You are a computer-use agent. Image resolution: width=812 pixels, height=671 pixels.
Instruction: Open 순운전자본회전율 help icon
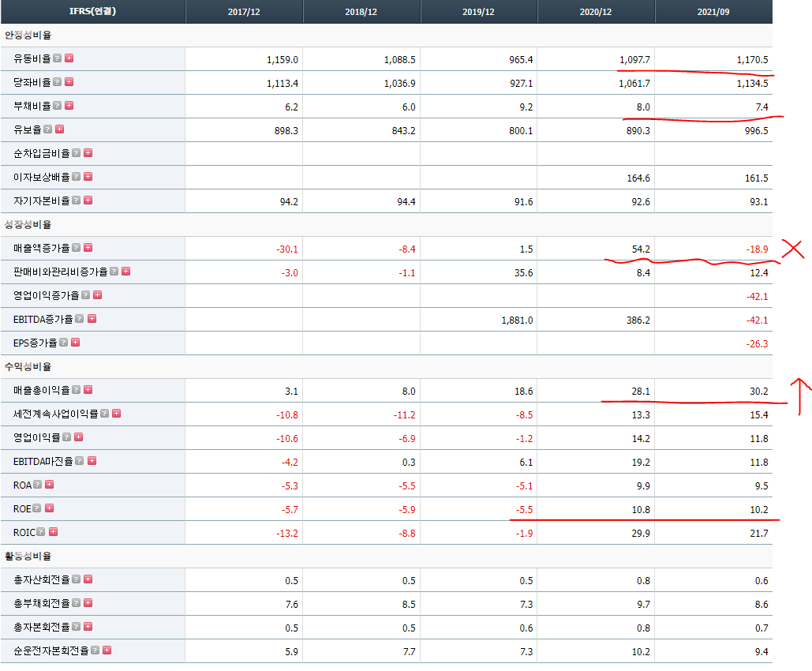95,650
